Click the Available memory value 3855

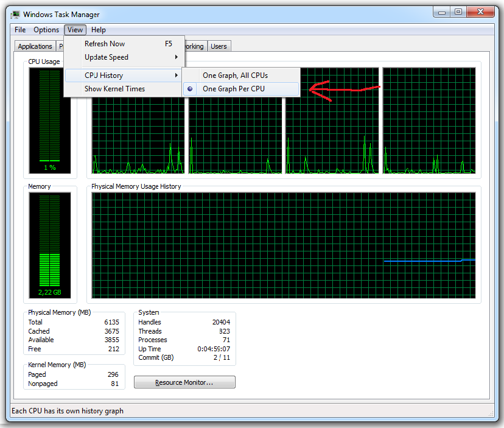click(x=111, y=340)
